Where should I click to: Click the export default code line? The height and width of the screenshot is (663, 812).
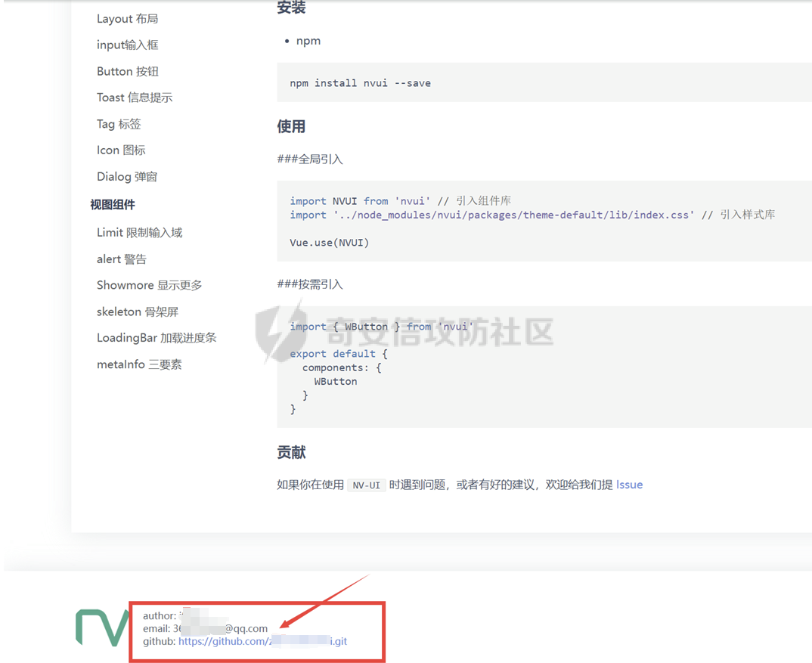click(339, 354)
